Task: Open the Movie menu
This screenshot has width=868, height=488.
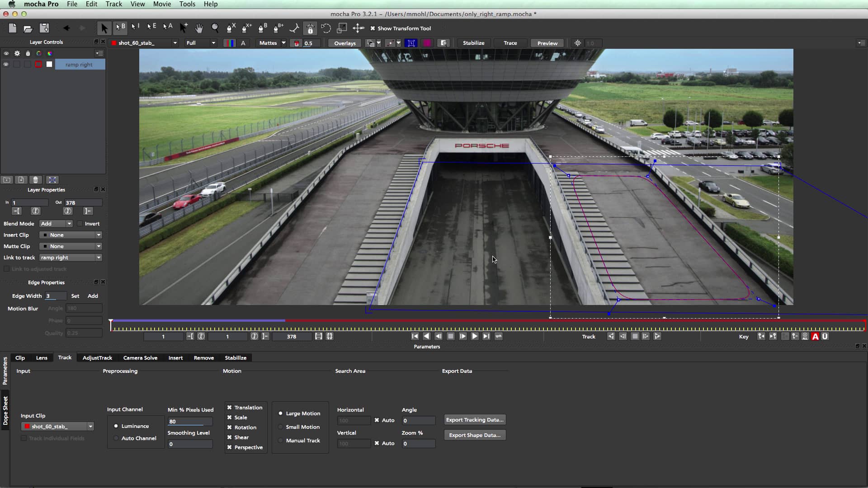Action: coord(162,4)
